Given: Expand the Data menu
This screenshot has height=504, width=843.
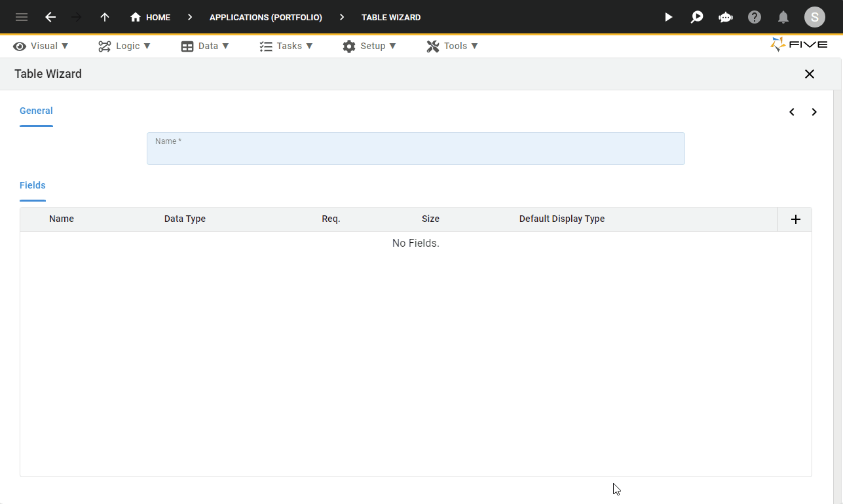Looking at the screenshot, I should click(x=205, y=46).
